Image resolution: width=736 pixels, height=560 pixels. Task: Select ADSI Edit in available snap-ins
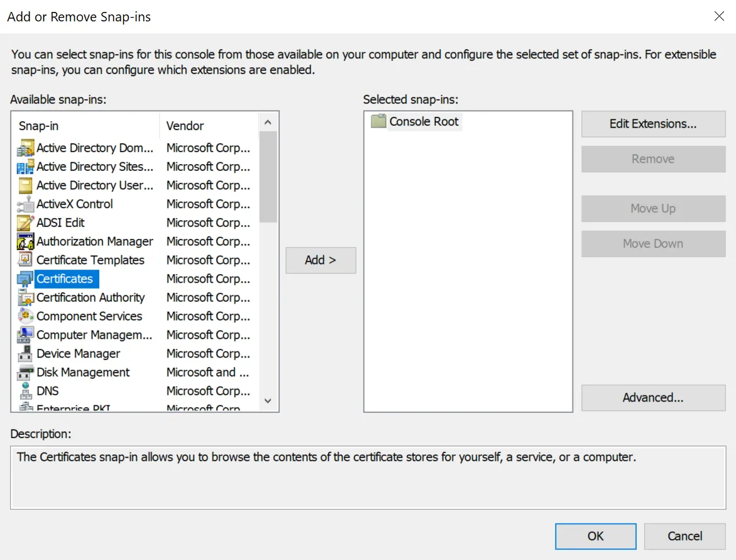[x=60, y=223]
